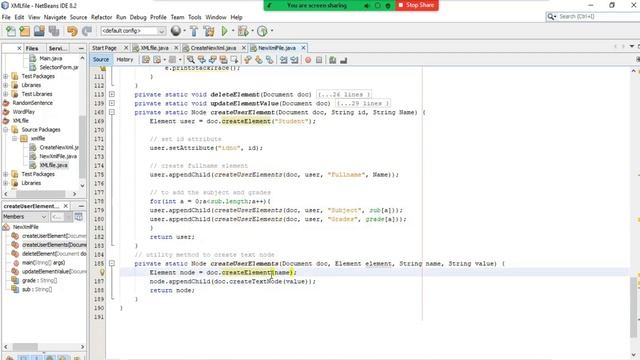
Task: Switch to the CreateNewXml.java tab
Action: point(213,48)
